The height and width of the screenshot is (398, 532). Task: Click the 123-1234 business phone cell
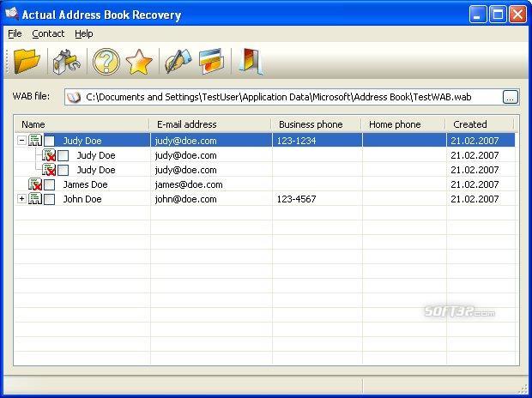click(x=296, y=141)
